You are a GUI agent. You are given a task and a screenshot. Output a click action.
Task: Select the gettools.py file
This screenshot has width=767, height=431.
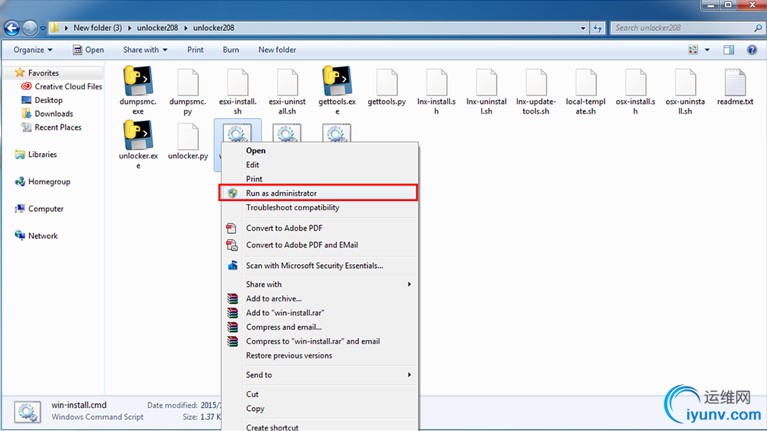coord(386,87)
